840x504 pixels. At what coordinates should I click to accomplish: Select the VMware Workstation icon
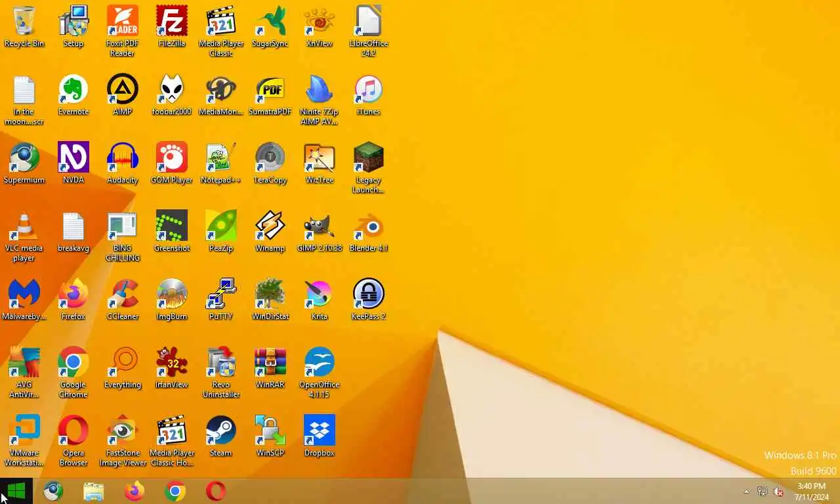tap(24, 430)
